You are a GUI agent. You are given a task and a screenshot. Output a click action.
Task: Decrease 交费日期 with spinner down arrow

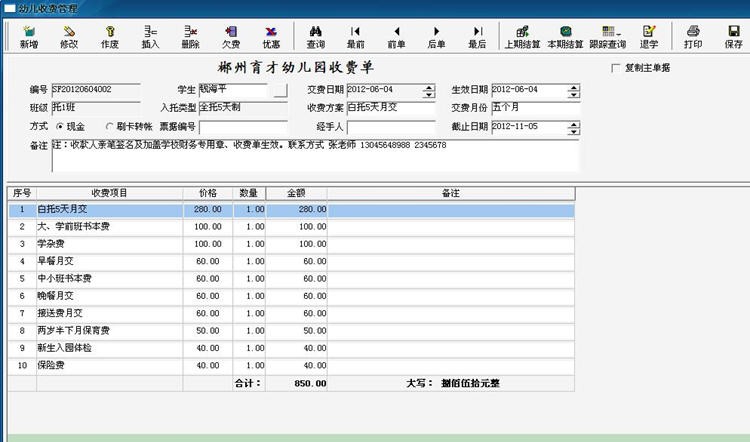[429, 94]
